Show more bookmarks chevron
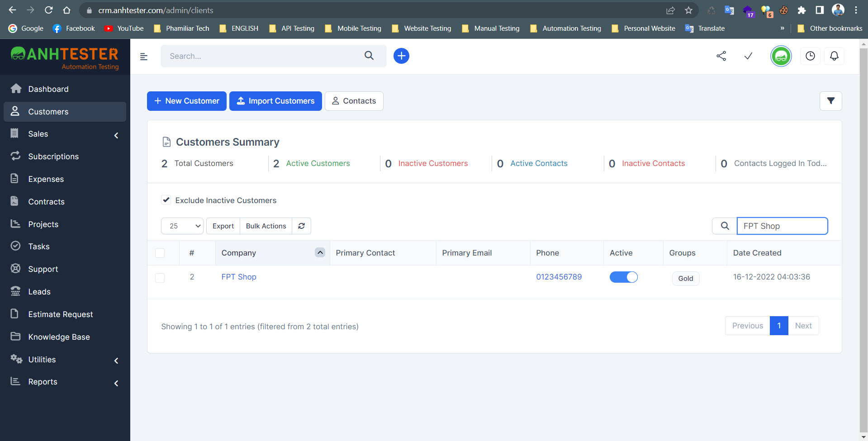Image resolution: width=868 pixels, height=441 pixels. point(782,28)
